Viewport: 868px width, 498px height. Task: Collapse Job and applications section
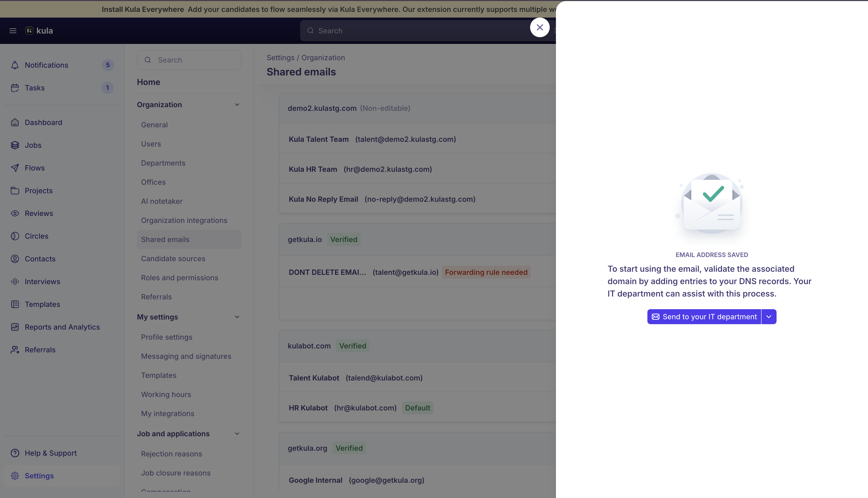click(x=237, y=434)
